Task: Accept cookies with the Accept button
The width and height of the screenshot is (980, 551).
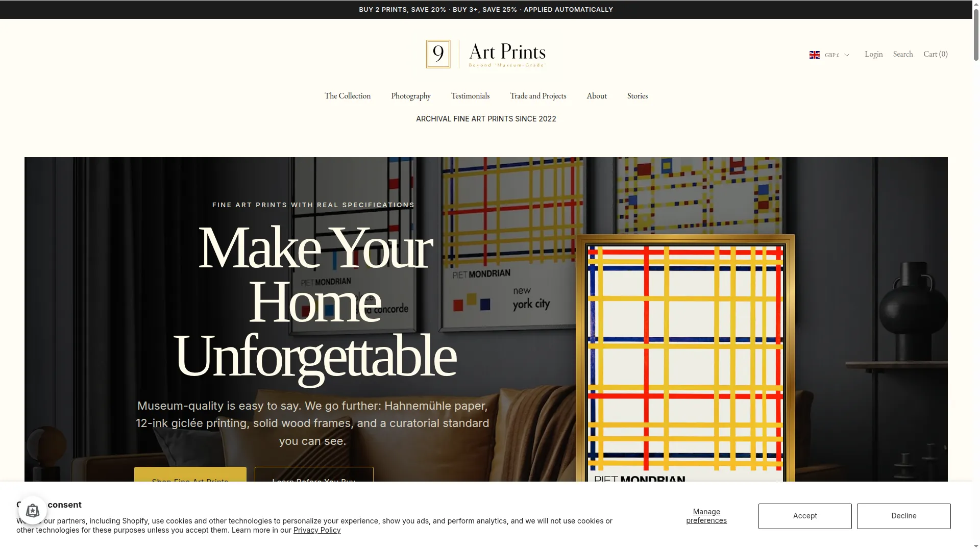Action: point(805,516)
